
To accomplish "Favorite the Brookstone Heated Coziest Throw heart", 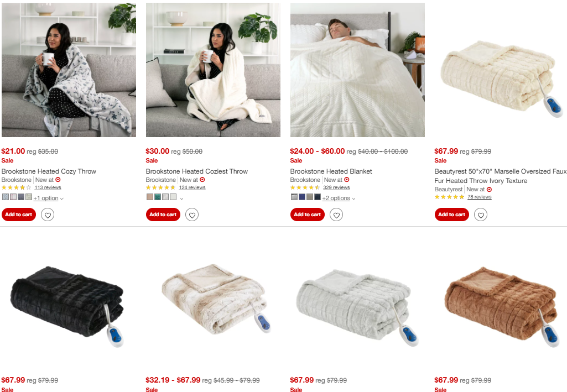I will 192,215.
